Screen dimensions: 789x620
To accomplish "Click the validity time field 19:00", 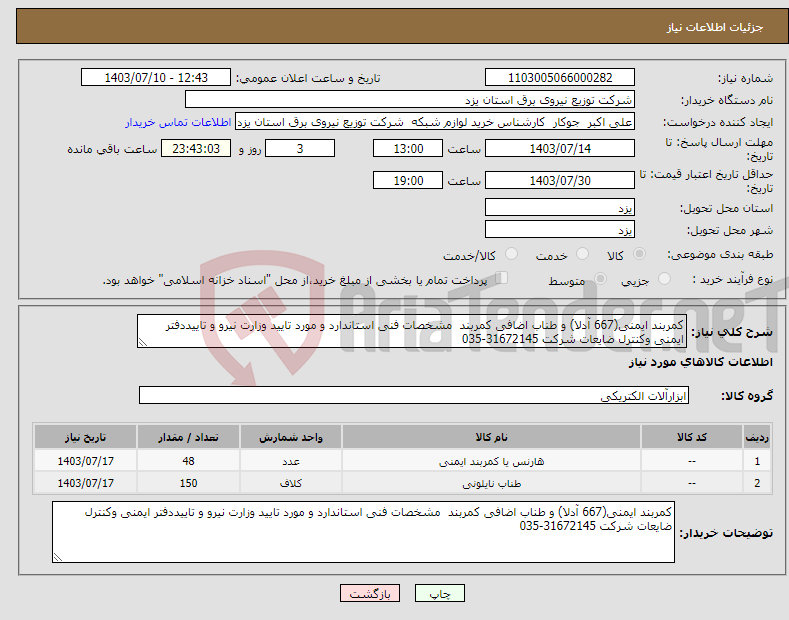I will pos(408,180).
